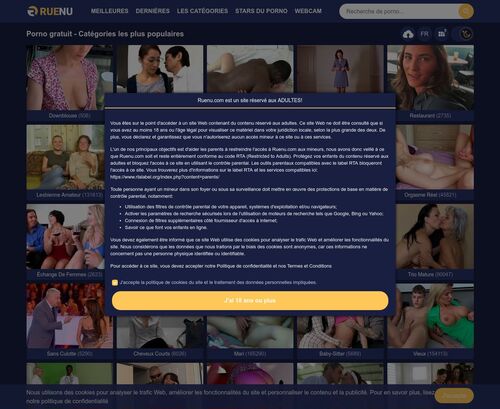Open the Baby-Sitter category label

pos(340,354)
